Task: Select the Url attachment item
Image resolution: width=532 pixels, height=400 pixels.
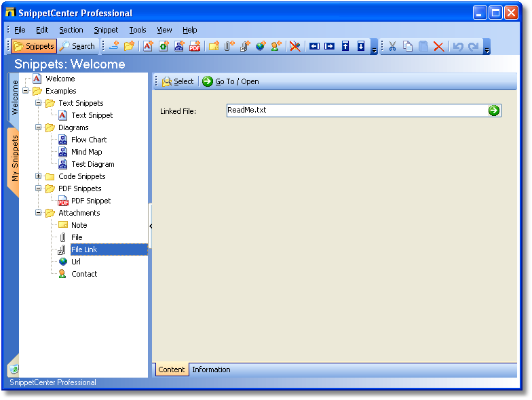Action: (76, 262)
